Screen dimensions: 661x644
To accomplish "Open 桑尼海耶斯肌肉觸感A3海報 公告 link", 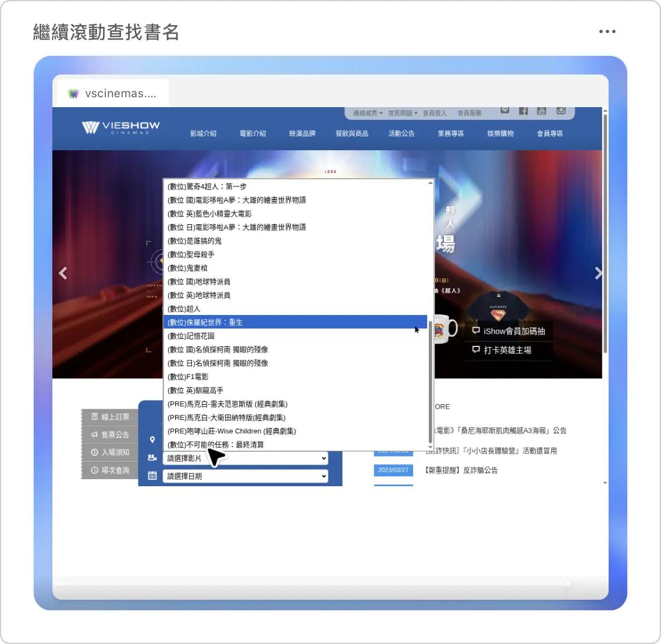I will (x=501, y=431).
